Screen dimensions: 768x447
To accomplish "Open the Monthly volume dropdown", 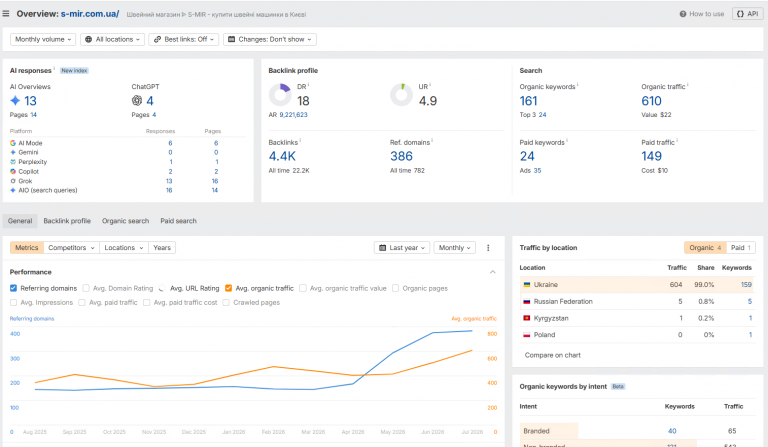I will (x=43, y=39).
